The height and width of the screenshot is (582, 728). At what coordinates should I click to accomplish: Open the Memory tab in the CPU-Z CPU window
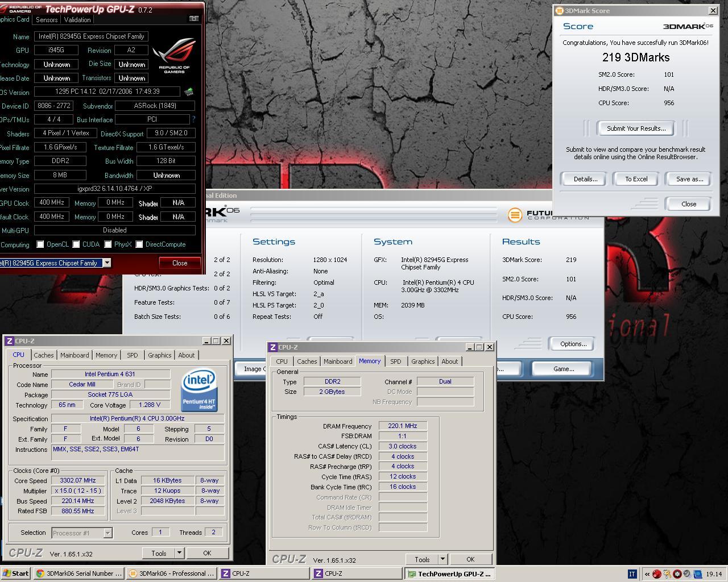pyautogui.click(x=106, y=355)
